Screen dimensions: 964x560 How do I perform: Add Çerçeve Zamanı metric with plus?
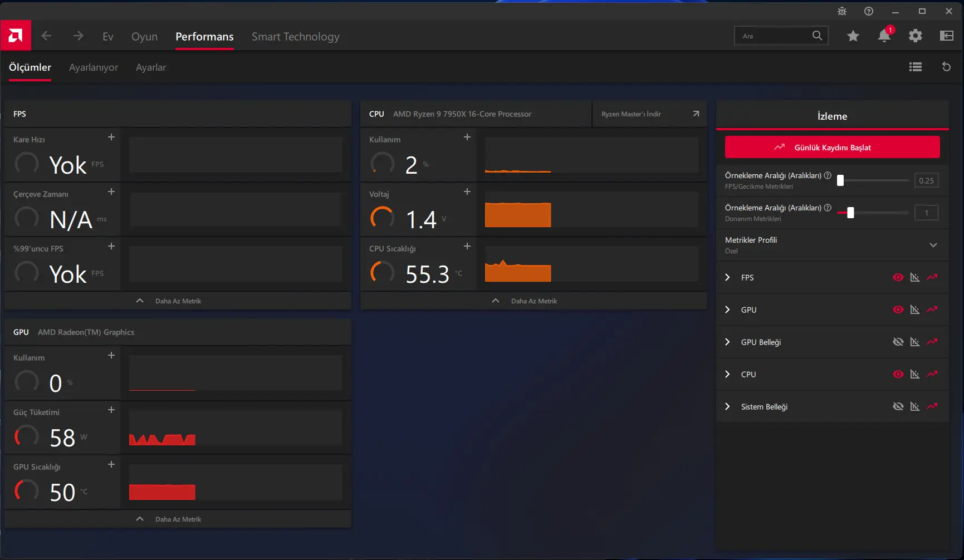[x=111, y=191]
